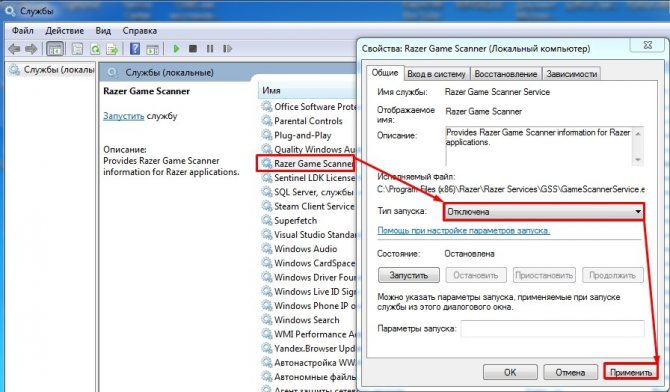The width and height of the screenshot is (670, 392).
Task: Click the Back arrow toolbar icon
Action: coord(14,49)
